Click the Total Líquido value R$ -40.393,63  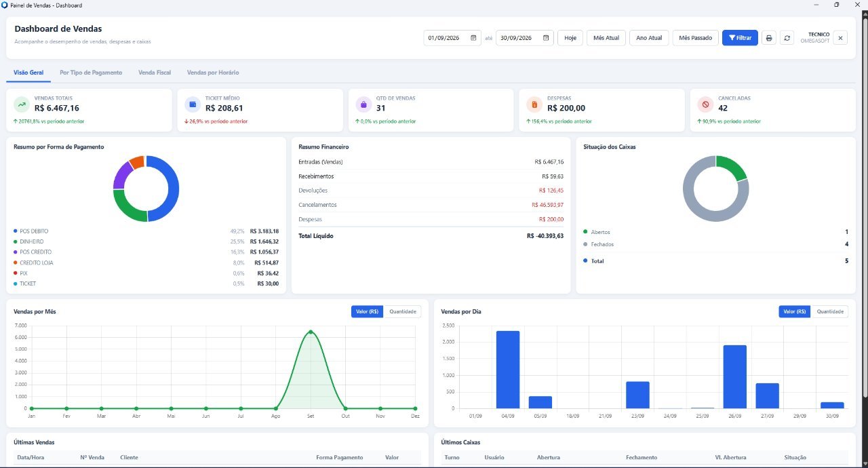point(545,236)
